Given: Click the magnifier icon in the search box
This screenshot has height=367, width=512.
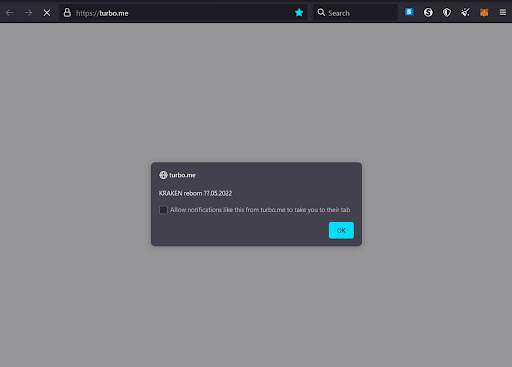Looking at the screenshot, I should coord(321,13).
